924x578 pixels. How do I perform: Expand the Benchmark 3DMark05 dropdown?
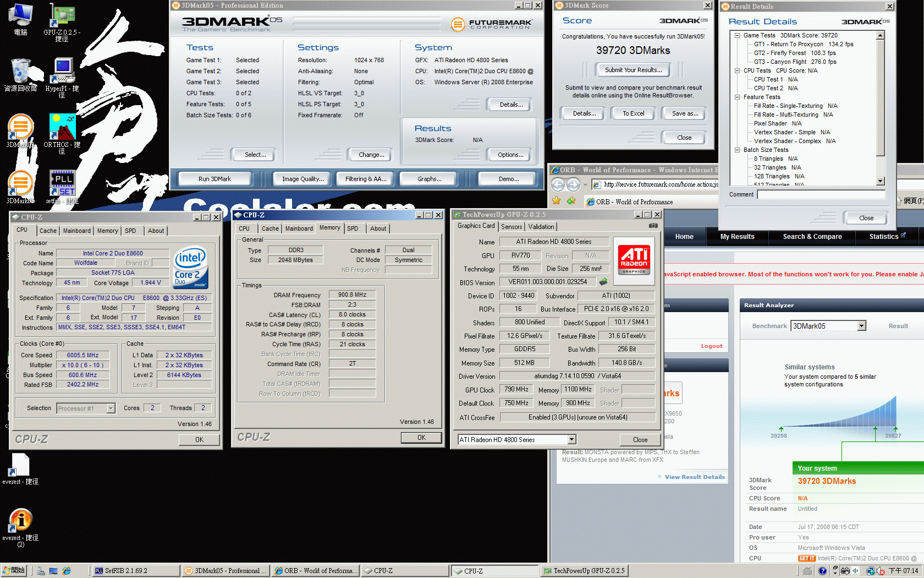861,326
